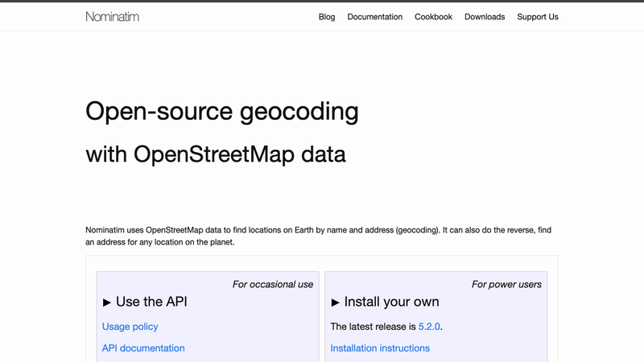This screenshot has height=362, width=644.
Task: Visit the Downloads page from nav
Action: click(485, 17)
